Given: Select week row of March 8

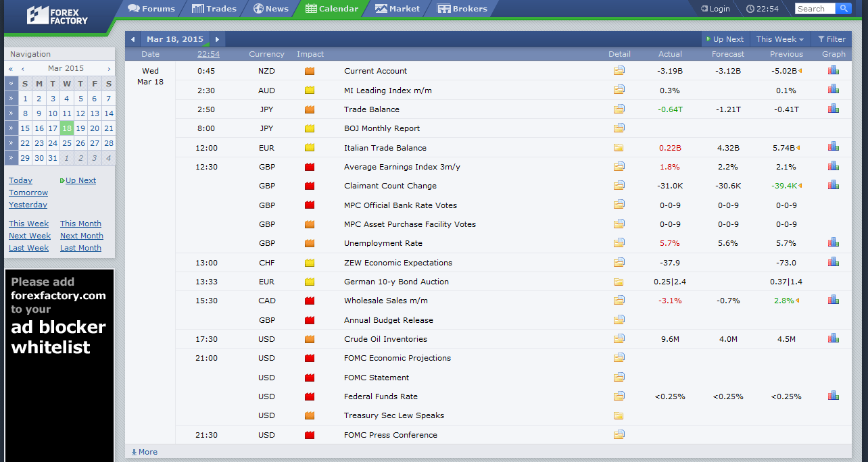Looking at the screenshot, I should [x=11, y=113].
